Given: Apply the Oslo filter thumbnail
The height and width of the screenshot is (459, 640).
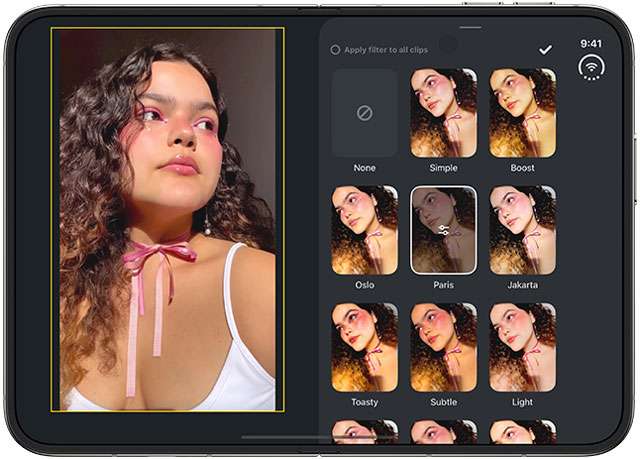Looking at the screenshot, I should coord(364,230).
